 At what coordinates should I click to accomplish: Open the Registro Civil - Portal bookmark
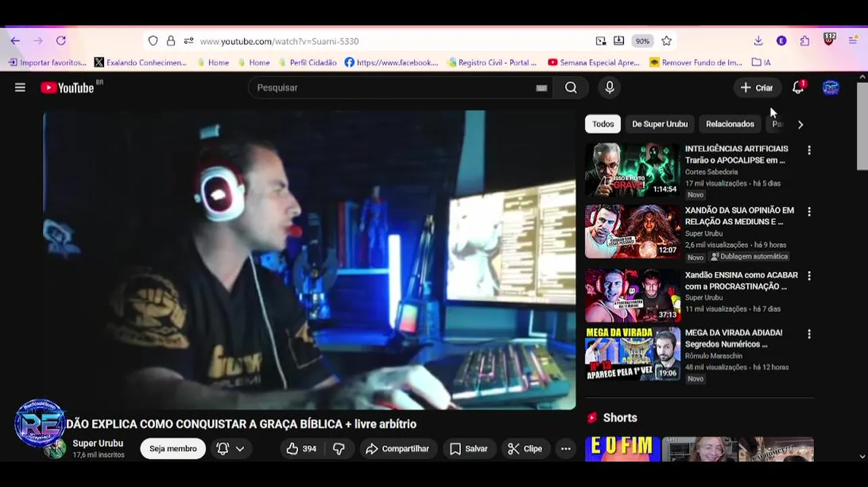pos(491,62)
